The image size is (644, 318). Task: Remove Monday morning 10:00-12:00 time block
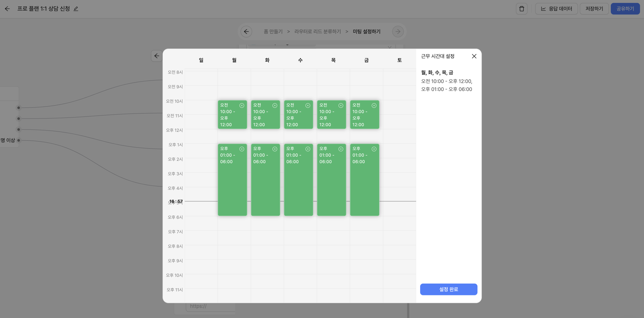[x=242, y=105]
